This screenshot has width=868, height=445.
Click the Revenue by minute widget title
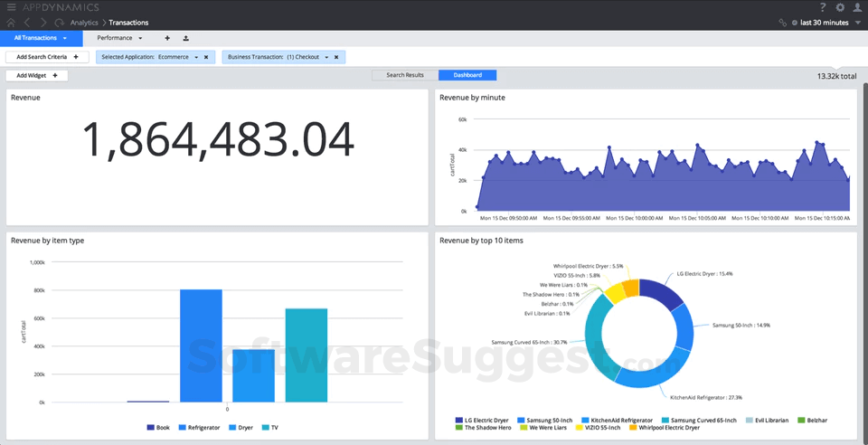(472, 98)
